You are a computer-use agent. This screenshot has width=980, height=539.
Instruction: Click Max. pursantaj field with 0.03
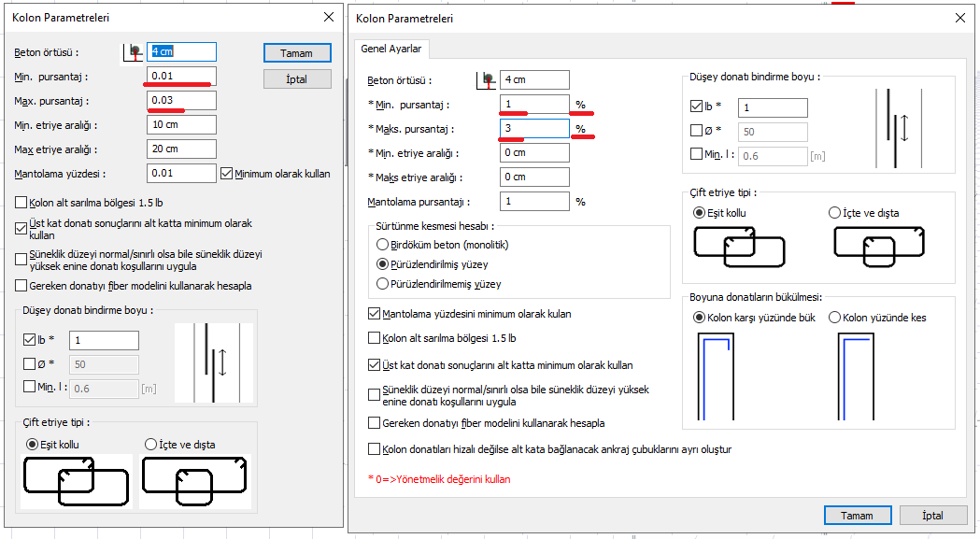coord(182,100)
